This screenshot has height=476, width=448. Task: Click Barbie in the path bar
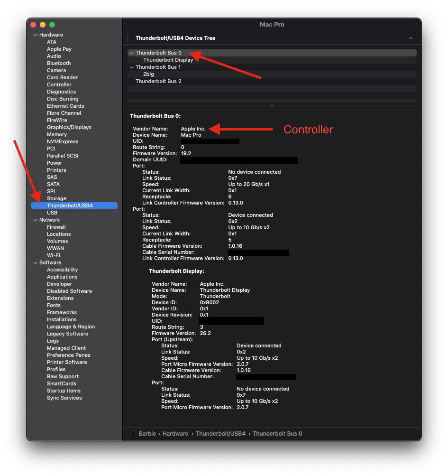tap(147, 434)
